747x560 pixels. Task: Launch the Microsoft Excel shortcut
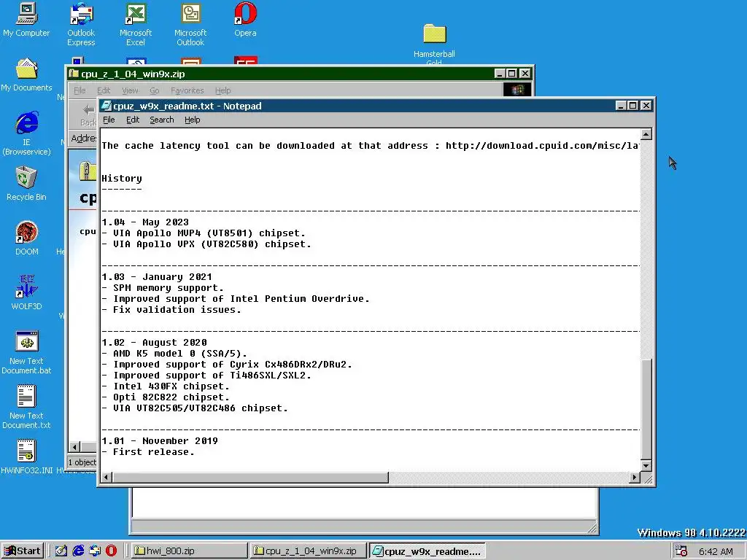point(135,24)
